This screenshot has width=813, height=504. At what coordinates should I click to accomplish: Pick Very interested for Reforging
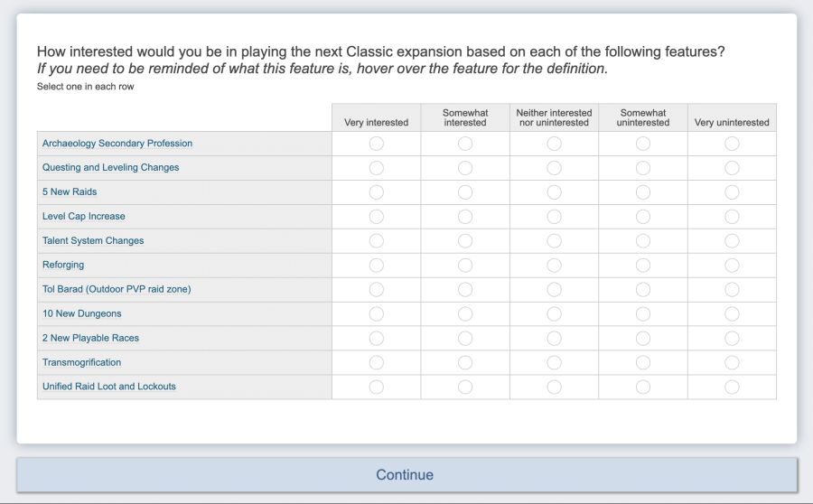pos(376,266)
